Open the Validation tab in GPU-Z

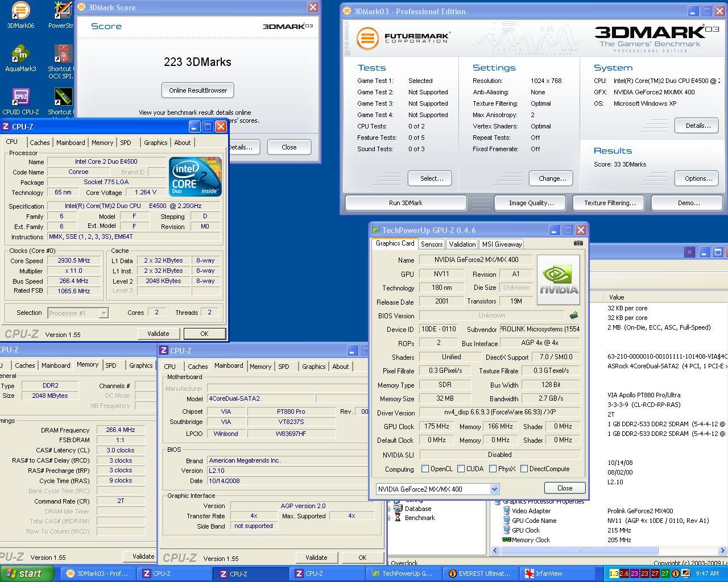(x=462, y=244)
